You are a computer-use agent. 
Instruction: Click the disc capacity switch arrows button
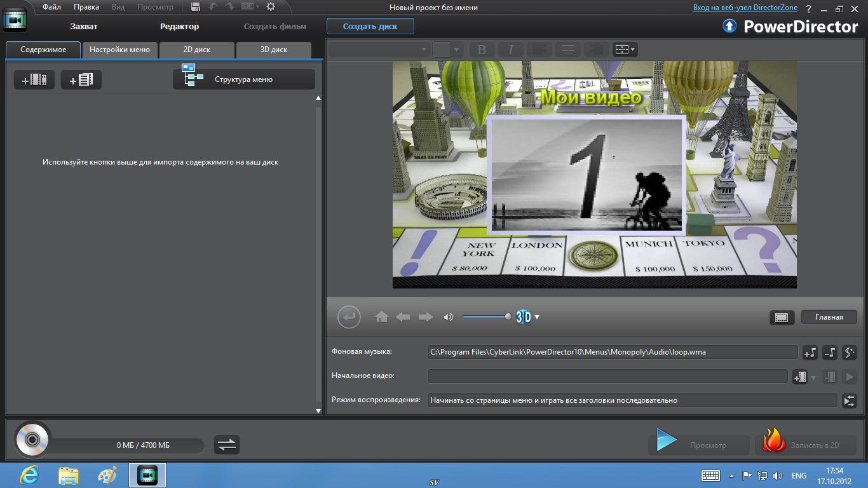point(227,445)
